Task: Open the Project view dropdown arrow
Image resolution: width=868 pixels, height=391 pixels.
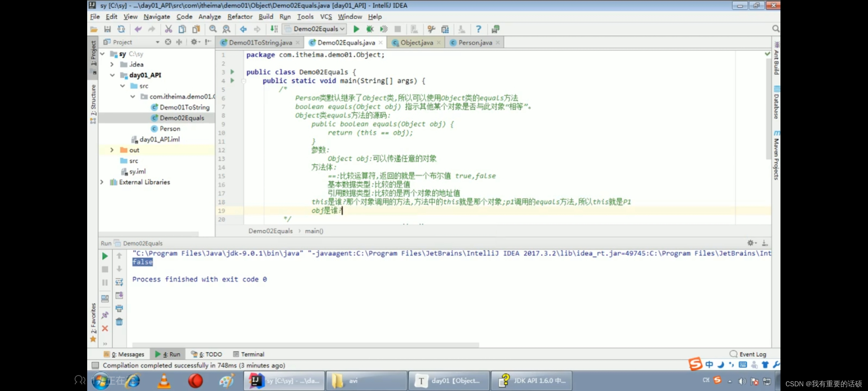Action: click(158, 42)
